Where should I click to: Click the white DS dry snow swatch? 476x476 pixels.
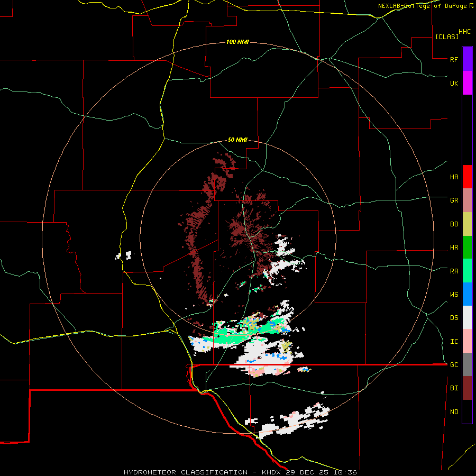pos(467,317)
